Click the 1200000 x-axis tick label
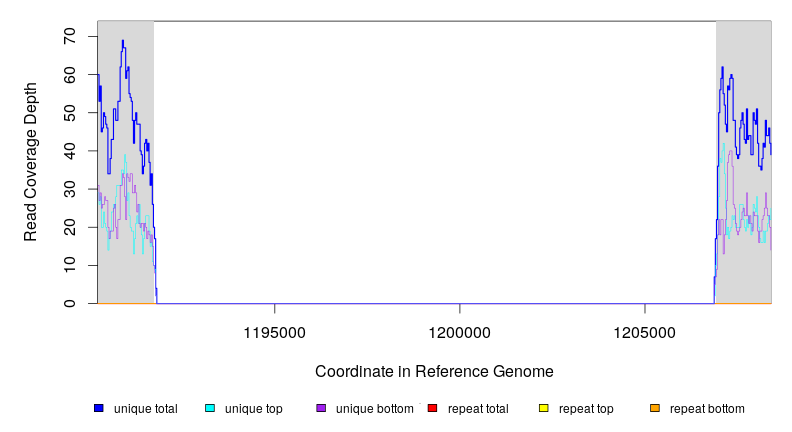 click(x=459, y=331)
